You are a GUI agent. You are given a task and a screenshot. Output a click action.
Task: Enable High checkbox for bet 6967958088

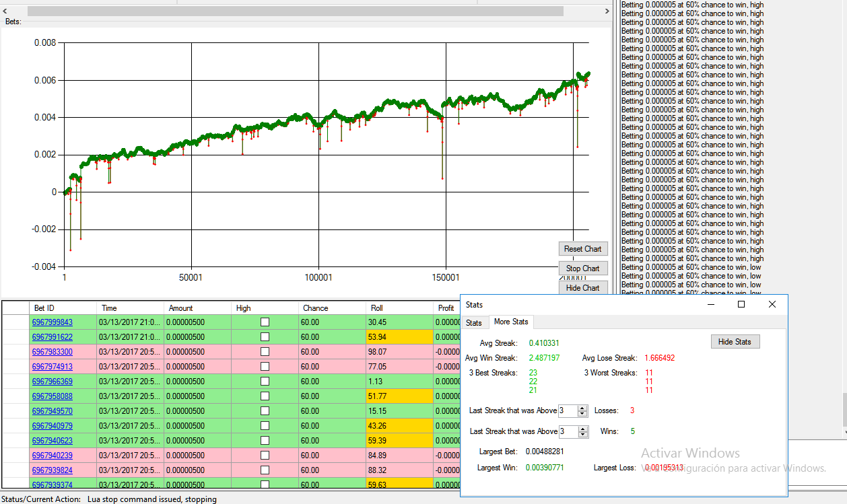pos(265,396)
